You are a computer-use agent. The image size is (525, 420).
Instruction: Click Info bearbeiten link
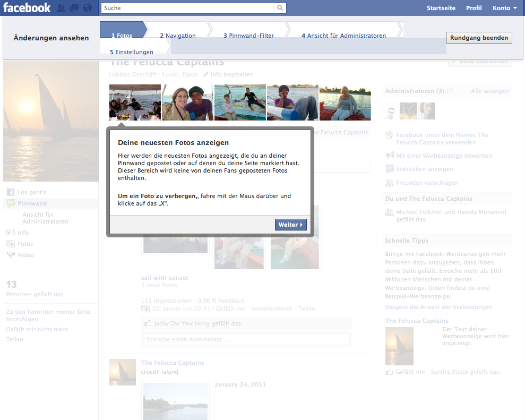(x=232, y=74)
